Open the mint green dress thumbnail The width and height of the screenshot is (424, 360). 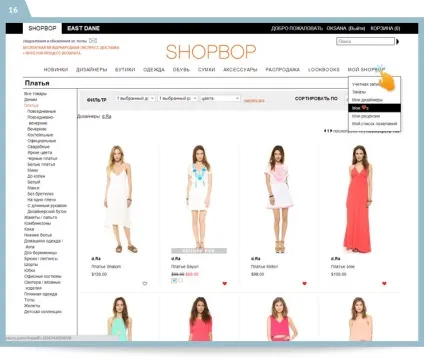click(x=120, y=318)
